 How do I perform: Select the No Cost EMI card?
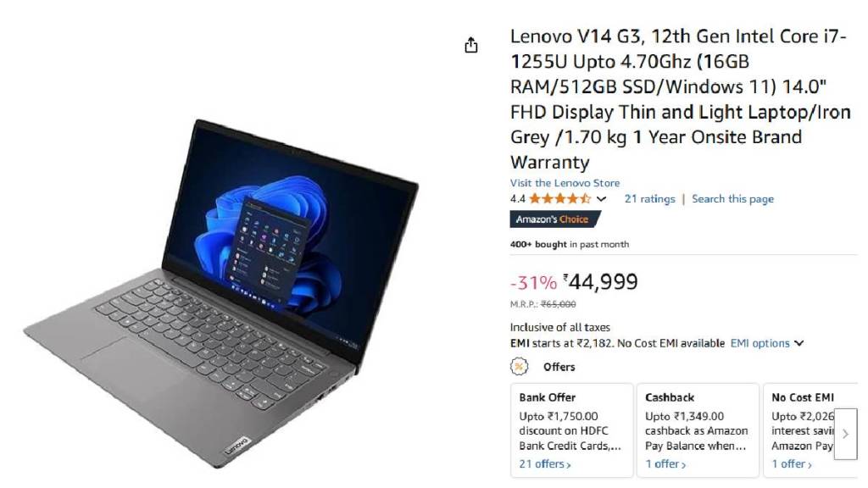tap(810, 430)
